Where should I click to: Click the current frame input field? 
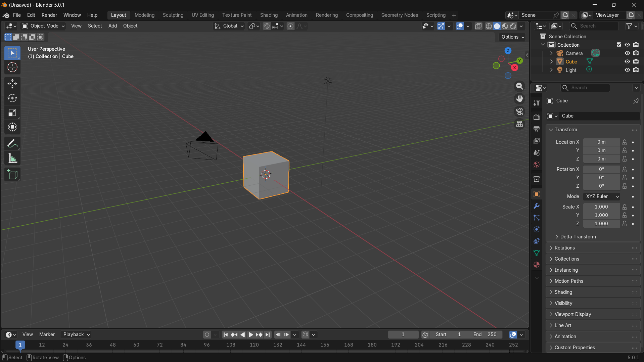(403, 334)
